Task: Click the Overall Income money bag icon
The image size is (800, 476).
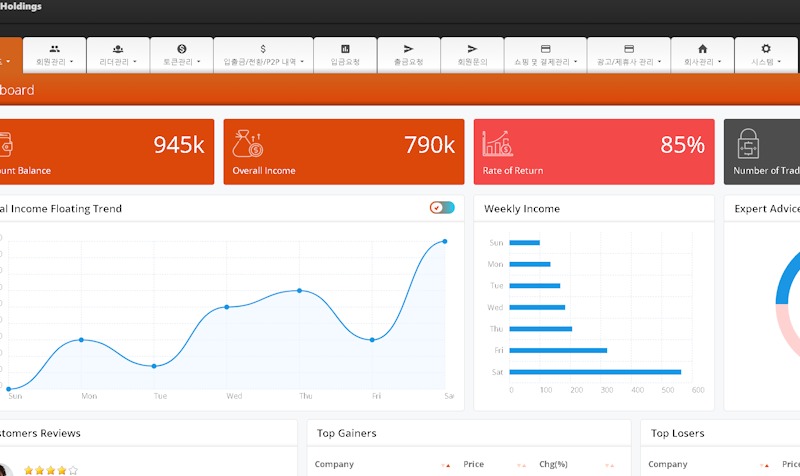Action: click(248, 145)
